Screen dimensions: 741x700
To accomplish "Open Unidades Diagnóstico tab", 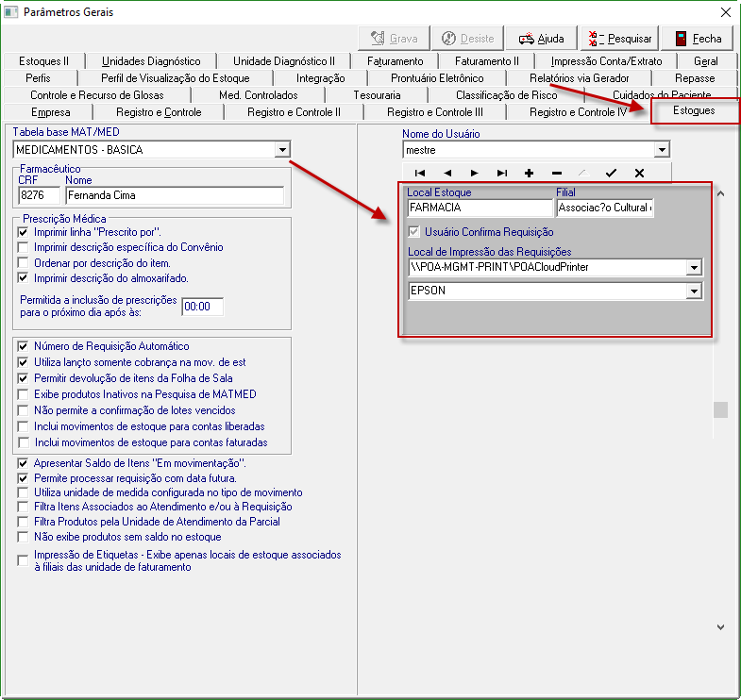I will pos(151,61).
